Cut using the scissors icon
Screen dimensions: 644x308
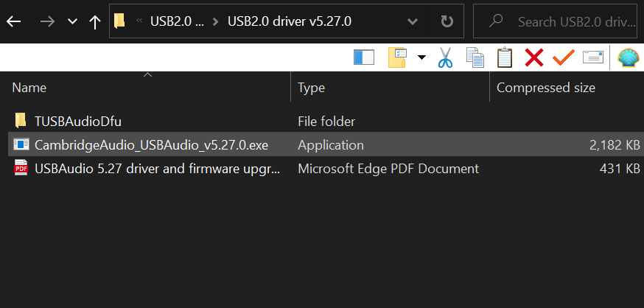pyautogui.click(x=445, y=57)
